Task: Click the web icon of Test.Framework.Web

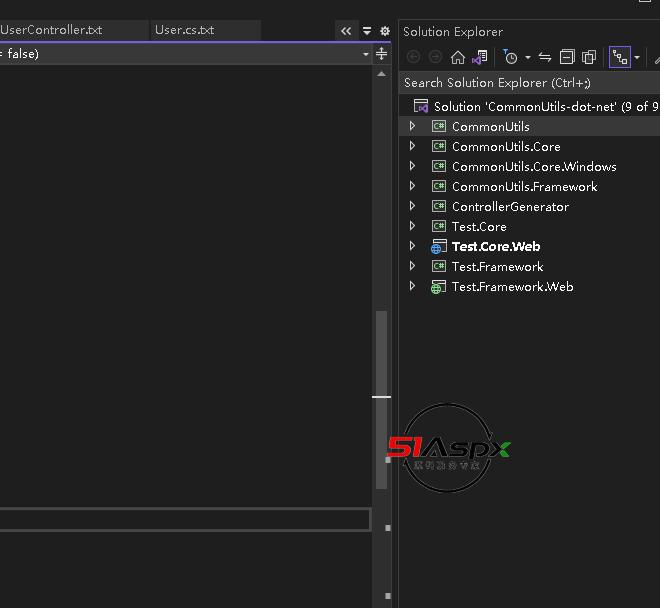Action: click(438, 287)
